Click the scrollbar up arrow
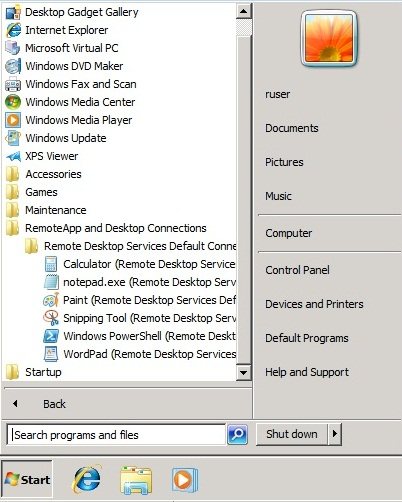 tap(244, 12)
